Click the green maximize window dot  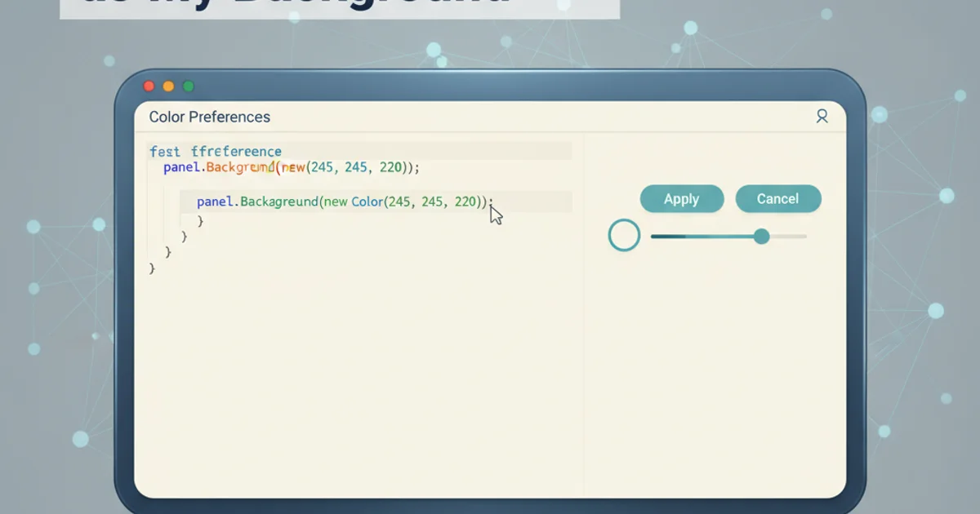click(x=189, y=86)
